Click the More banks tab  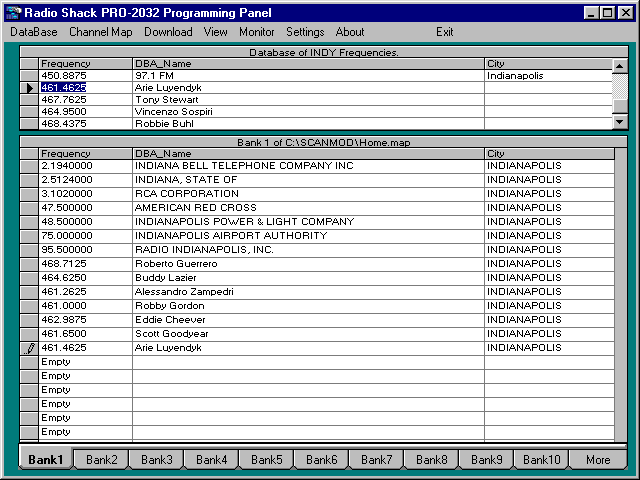tap(598, 460)
